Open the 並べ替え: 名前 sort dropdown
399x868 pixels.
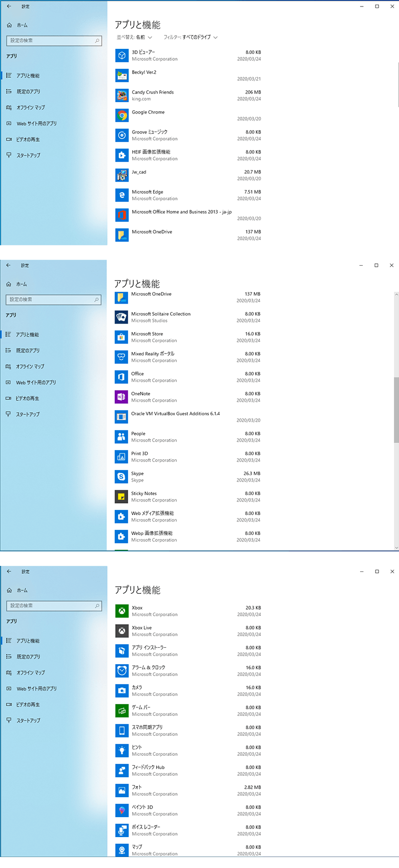point(134,37)
